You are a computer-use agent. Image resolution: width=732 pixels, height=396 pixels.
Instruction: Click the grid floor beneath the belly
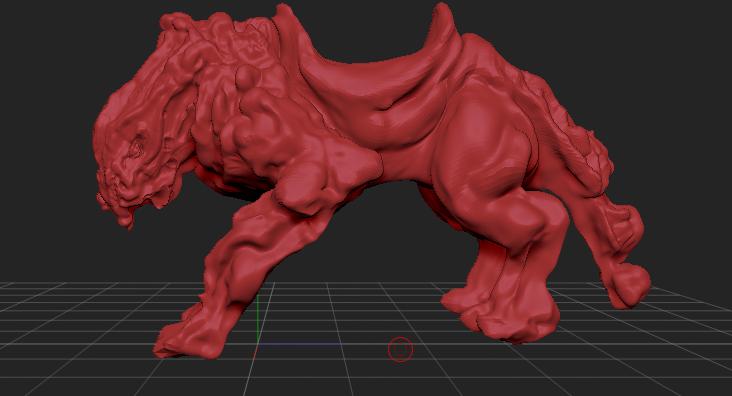pos(364,308)
